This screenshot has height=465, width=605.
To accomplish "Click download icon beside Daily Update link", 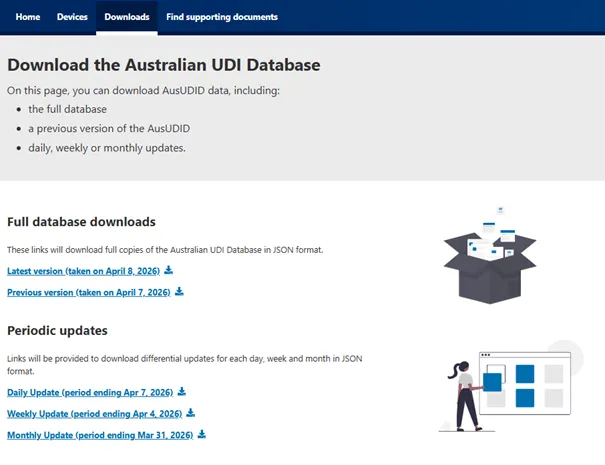I will click(182, 392).
